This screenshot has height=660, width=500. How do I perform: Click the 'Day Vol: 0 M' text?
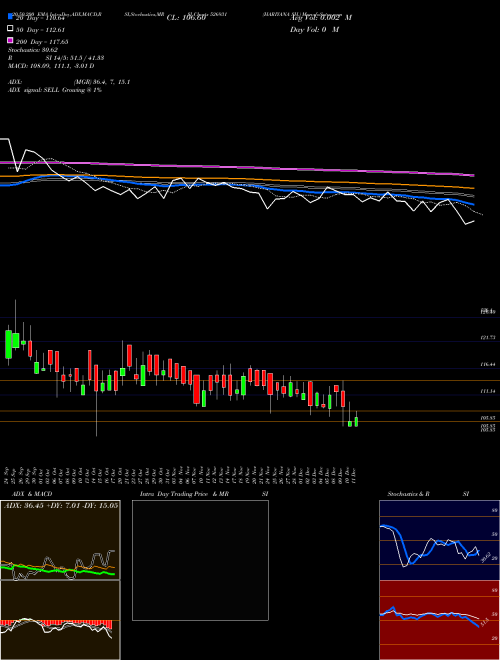[x=314, y=29]
